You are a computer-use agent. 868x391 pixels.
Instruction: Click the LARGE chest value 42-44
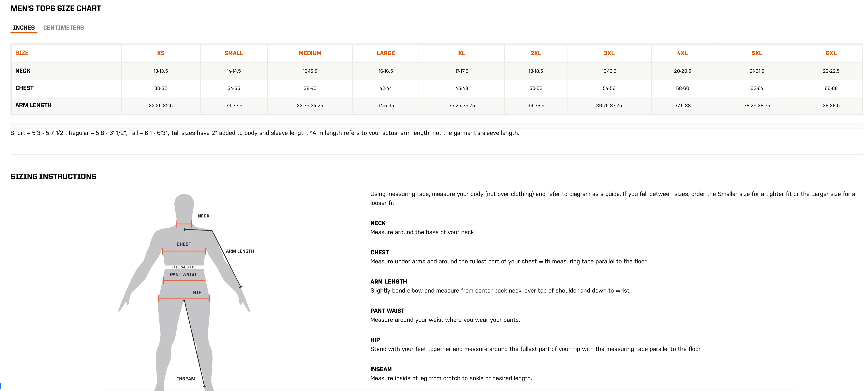tap(386, 88)
